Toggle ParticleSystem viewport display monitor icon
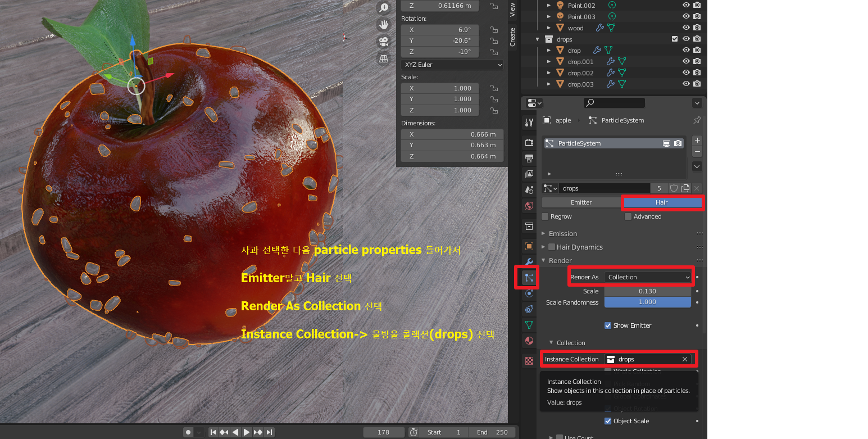The width and height of the screenshot is (868, 439). 667,143
